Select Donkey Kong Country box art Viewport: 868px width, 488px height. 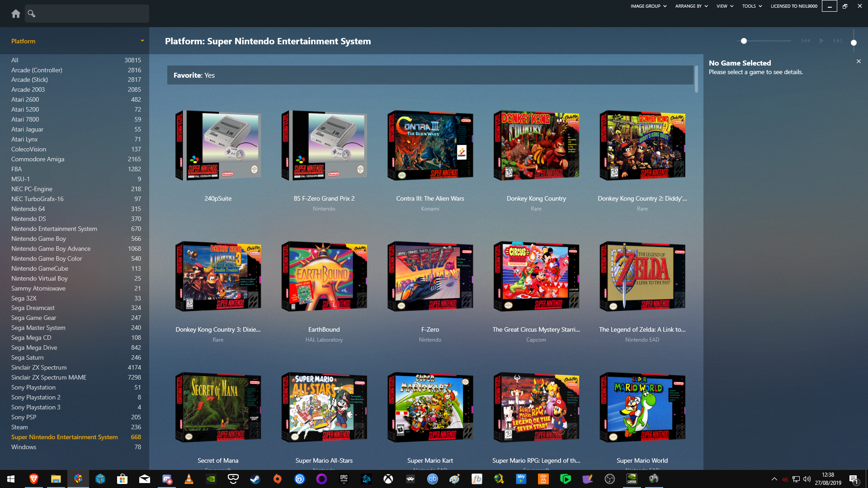[536, 145]
